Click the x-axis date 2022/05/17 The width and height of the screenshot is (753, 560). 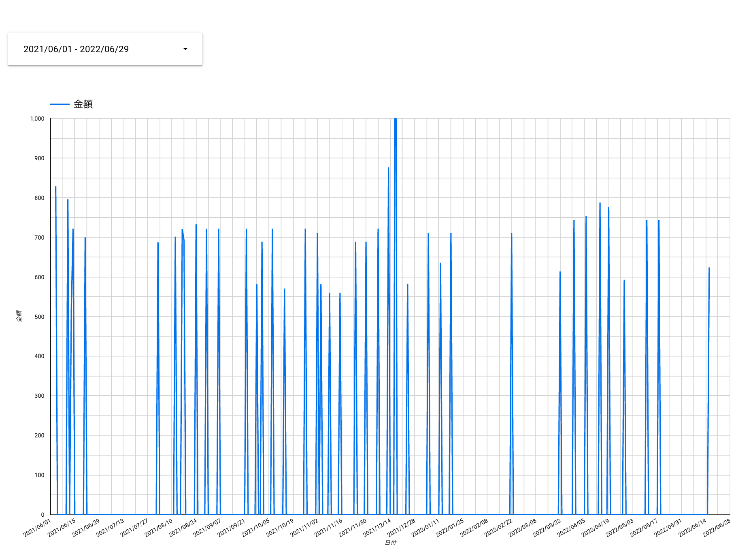(645, 528)
